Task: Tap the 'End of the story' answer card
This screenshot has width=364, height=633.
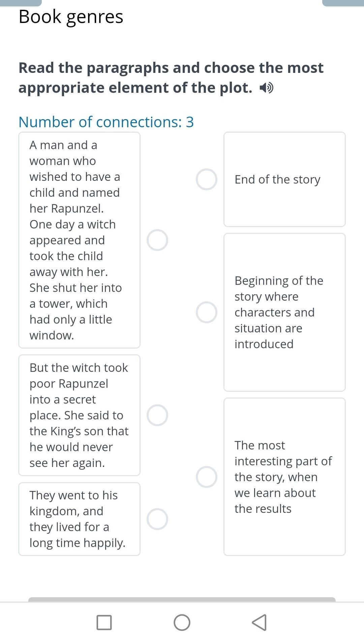Action: tap(284, 180)
